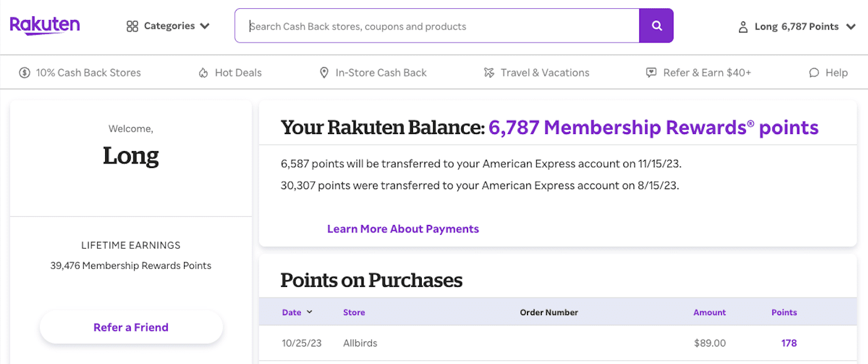View the 178 points earned from Allbirds
The height and width of the screenshot is (364, 868).
(x=789, y=343)
